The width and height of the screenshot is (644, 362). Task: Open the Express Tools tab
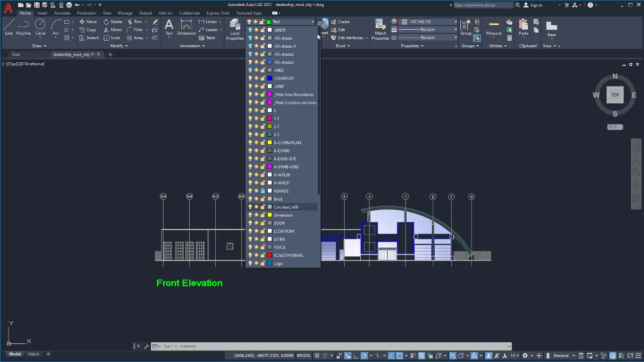(x=217, y=13)
